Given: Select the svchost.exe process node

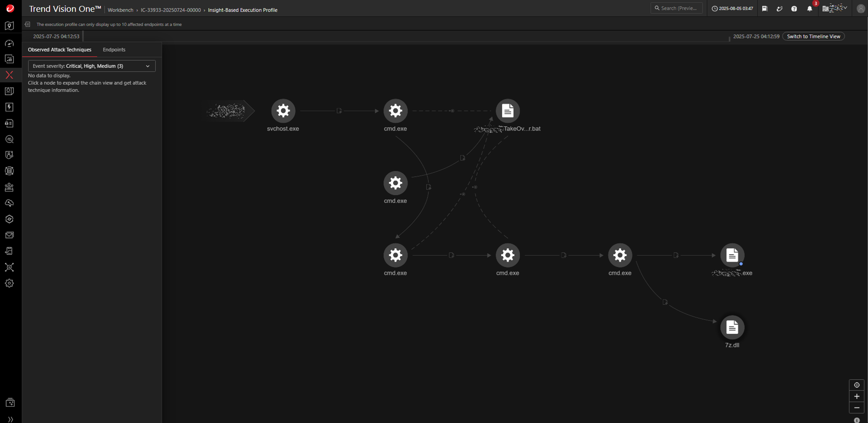Looking at the screenshot, I should 283,111.
